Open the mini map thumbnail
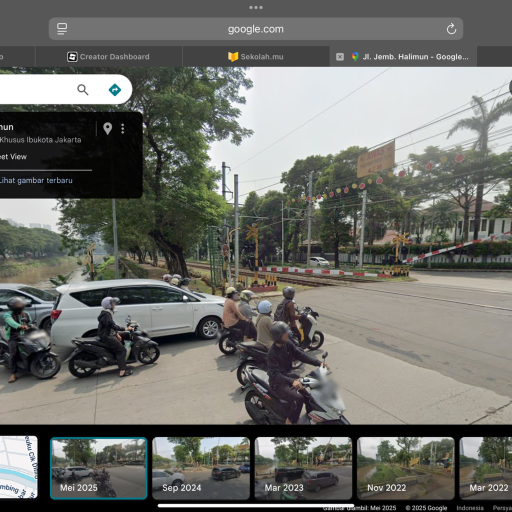This screenshot has width=512, height=512. [19, 467]
